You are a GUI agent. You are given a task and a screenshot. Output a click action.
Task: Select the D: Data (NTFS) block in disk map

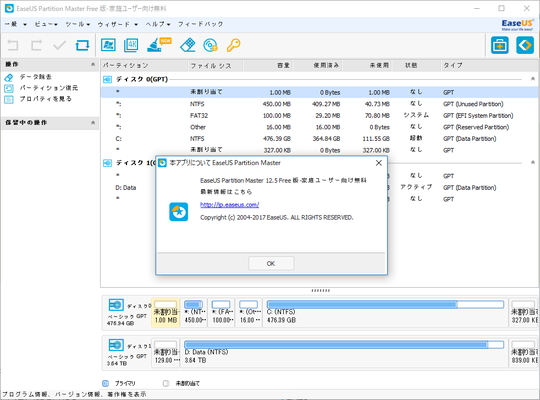[x=344, y=352]
